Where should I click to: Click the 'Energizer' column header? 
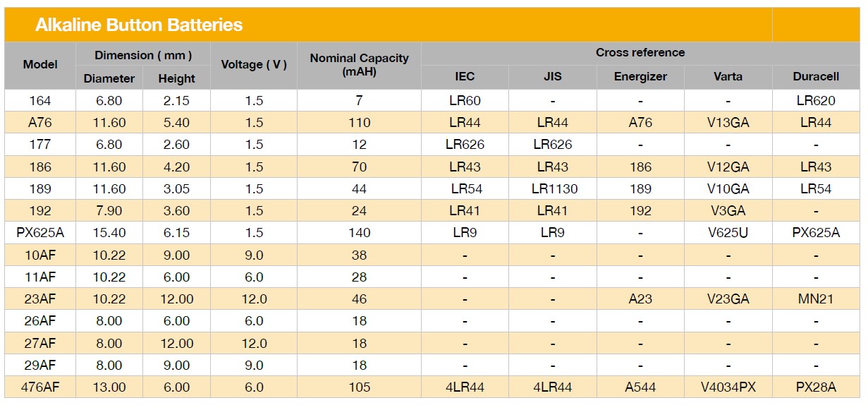click(640, 77)
